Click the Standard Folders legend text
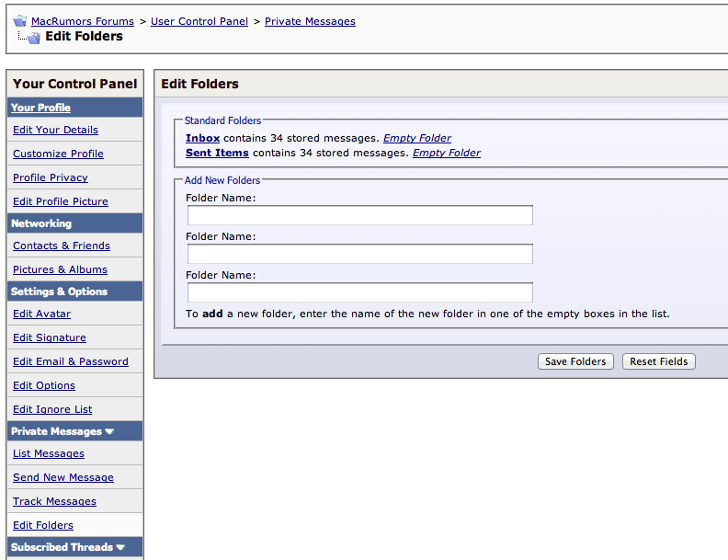Screen dimensions: 728x560 (x=222, y=120)
